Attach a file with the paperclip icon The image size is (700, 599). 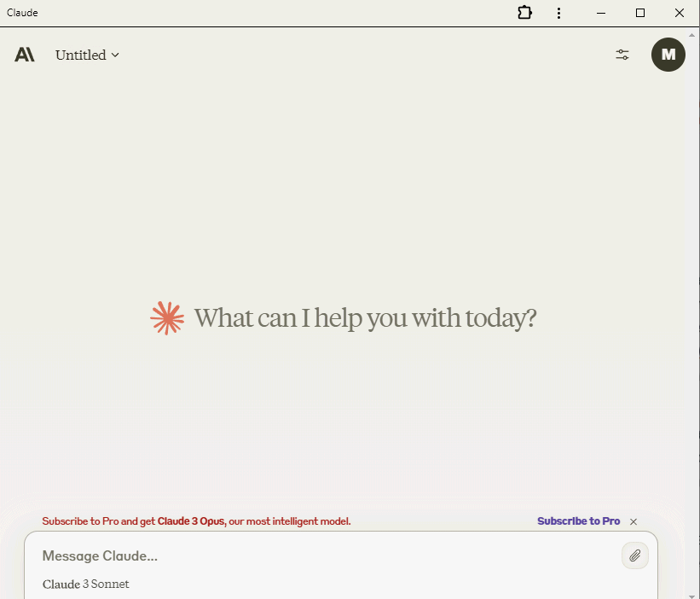click(634, 555)
